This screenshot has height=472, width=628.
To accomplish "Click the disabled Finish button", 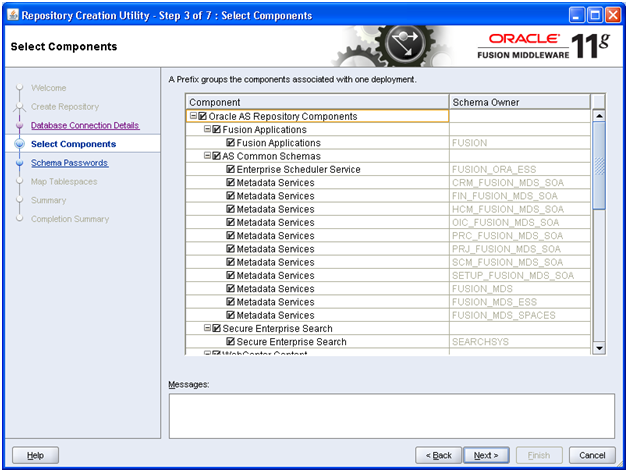I will coord(539,455).
